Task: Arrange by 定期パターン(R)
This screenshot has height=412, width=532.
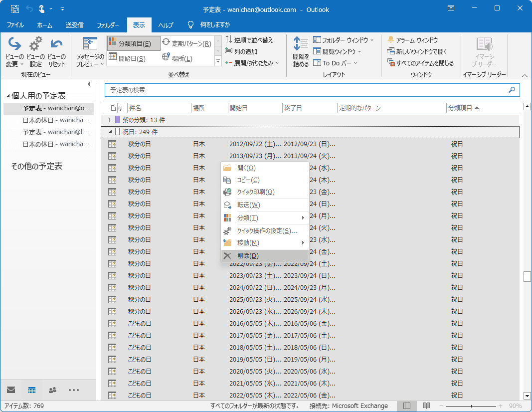Action: pos(187,43)
